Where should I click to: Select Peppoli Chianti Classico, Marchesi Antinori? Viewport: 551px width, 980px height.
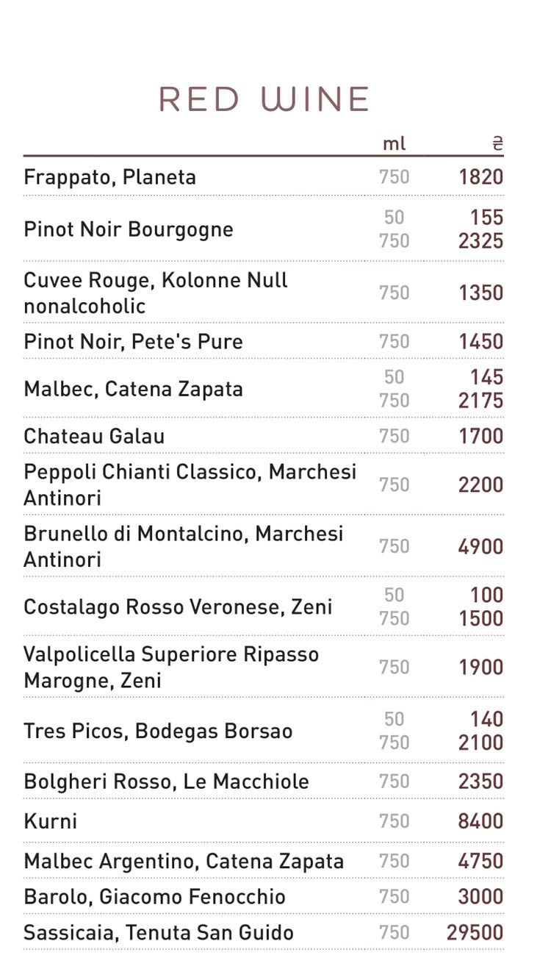point(263,484)
